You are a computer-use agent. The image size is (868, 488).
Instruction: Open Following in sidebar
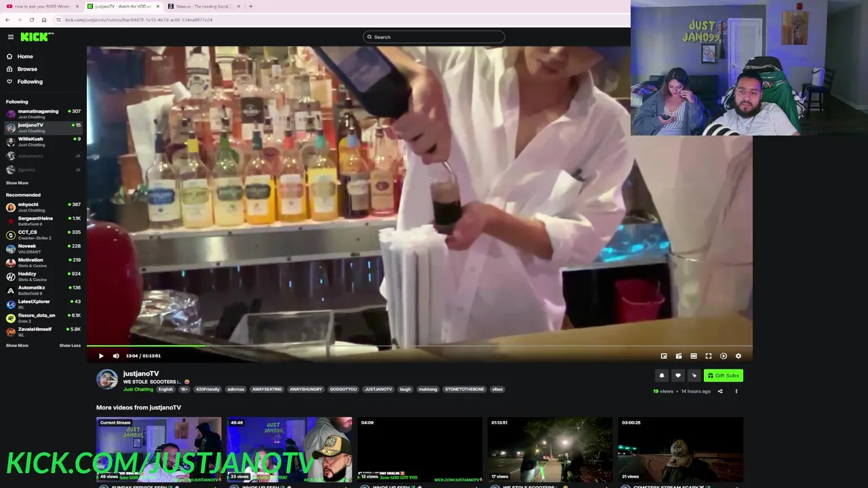[x=30, y=81]
